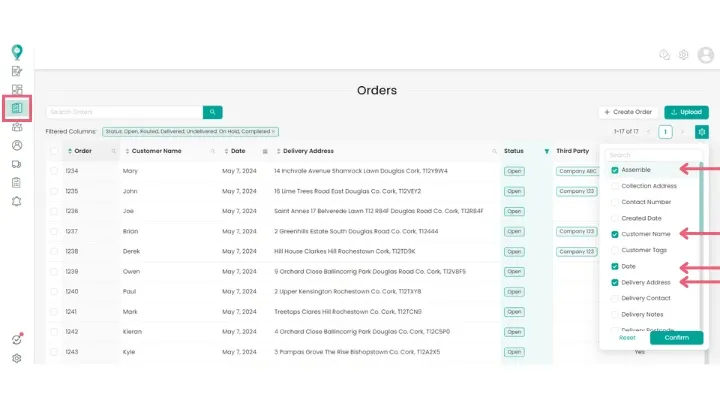The image size is (720, 405).
Task: Sort by the Customer Name column
Action: coord(127,151)
